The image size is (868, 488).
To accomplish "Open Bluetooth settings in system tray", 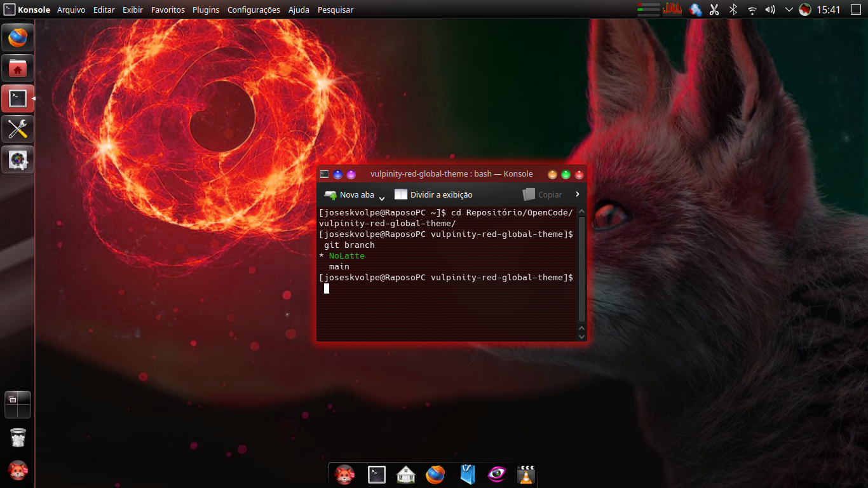I will coord(733,10).
